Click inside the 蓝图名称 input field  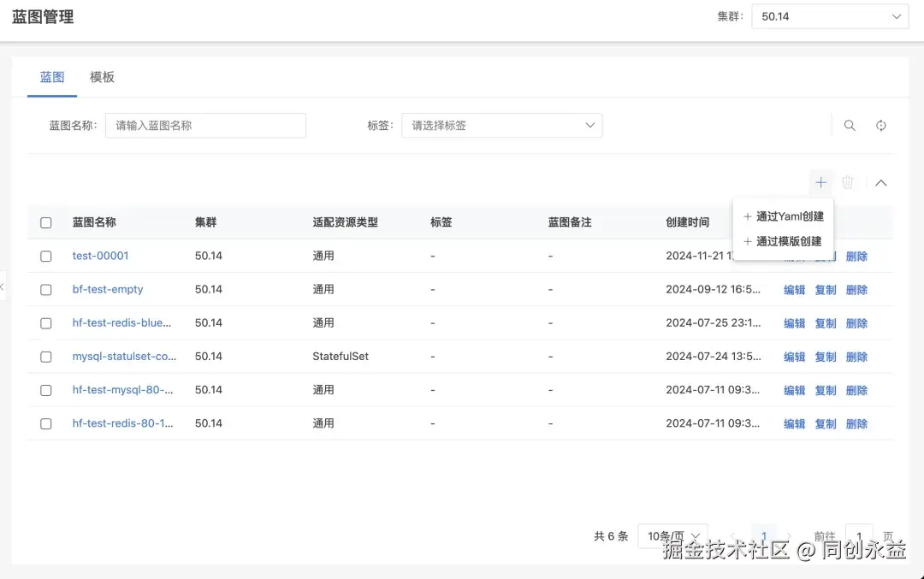click(205, 125)
